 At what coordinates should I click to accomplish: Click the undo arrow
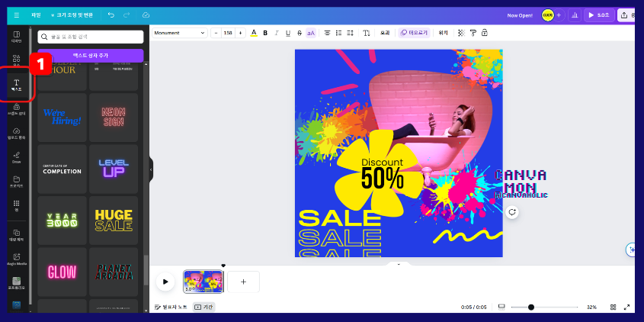[111, 15]
